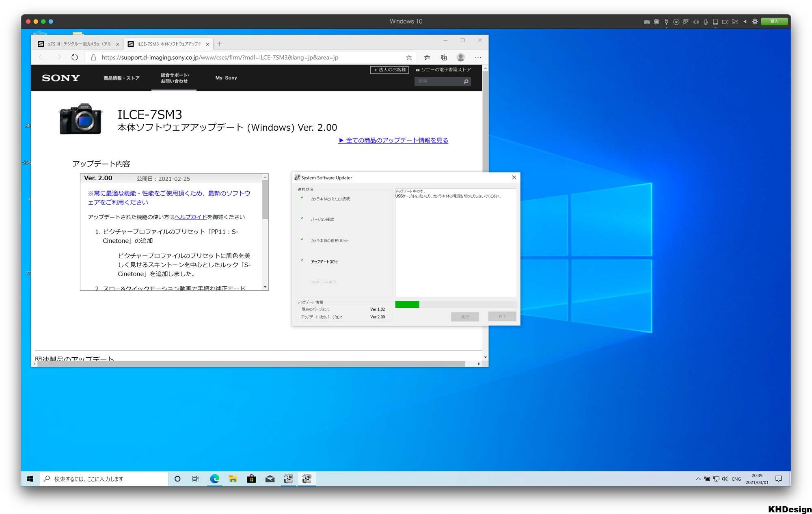Open a new browser tab
This screenshot has width=812, height=514.
coord(220,44)
